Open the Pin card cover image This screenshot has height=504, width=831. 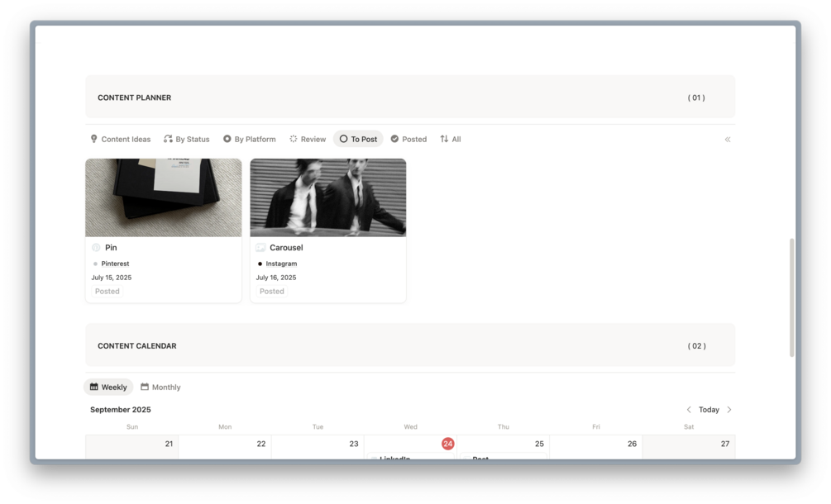(163, 197)
